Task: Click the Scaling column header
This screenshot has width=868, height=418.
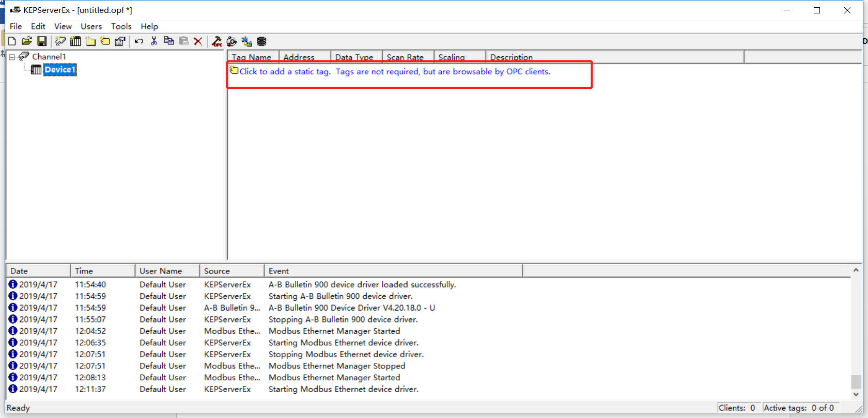Action: (460, 57)
